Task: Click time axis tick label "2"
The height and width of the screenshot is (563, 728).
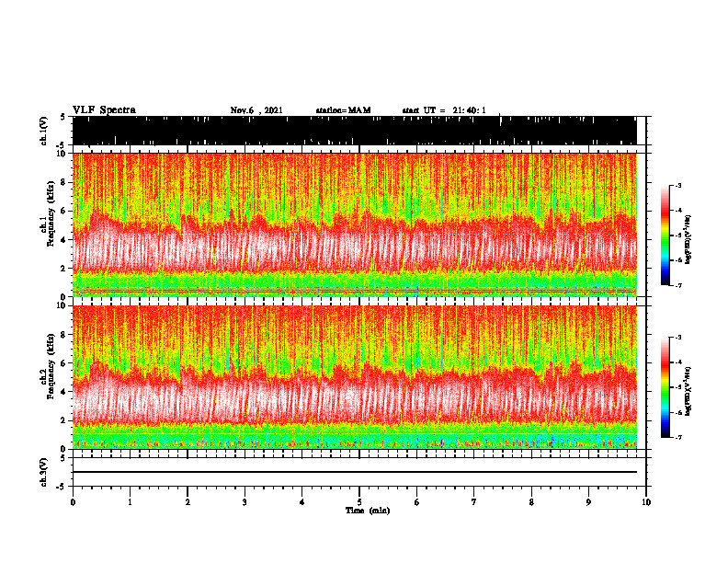Action: 188,502
